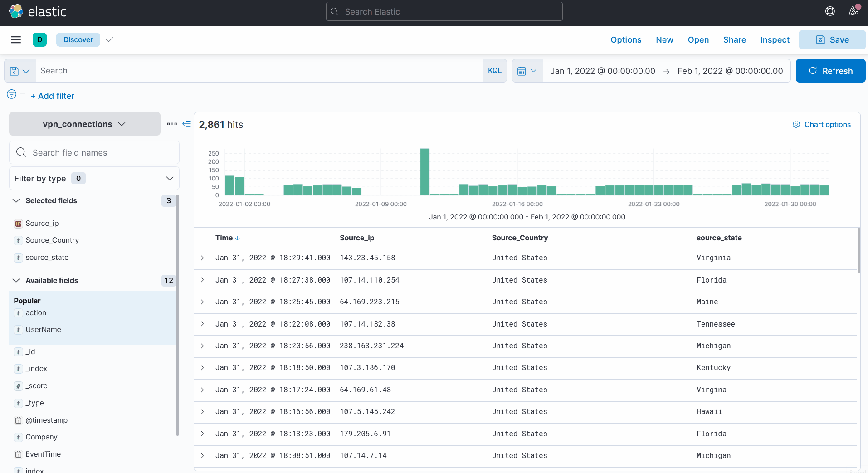The height and width of the screenshot is (473, 868).
Task: Open index pattern options ellipsis menu
Action: pyautogui.click(x=172, y=124)
